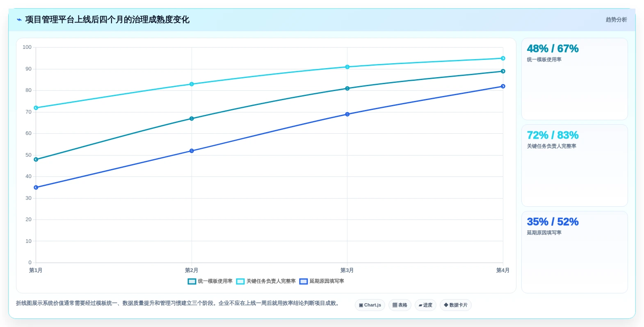Click the 35% / 52% card value
Viewport: 644px width, 327px height.
pyautogui.click(x=553, y=222)
